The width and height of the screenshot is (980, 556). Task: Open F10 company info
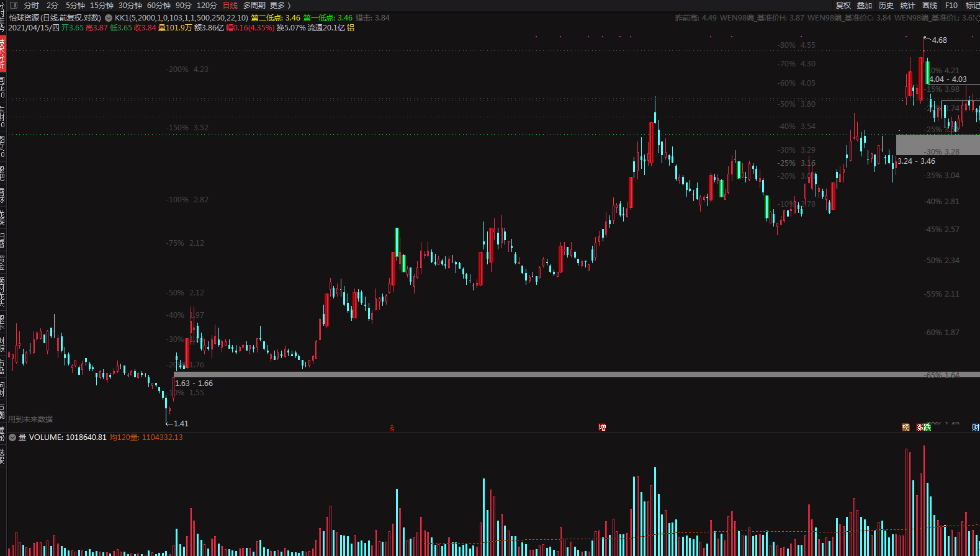(951, 5)
